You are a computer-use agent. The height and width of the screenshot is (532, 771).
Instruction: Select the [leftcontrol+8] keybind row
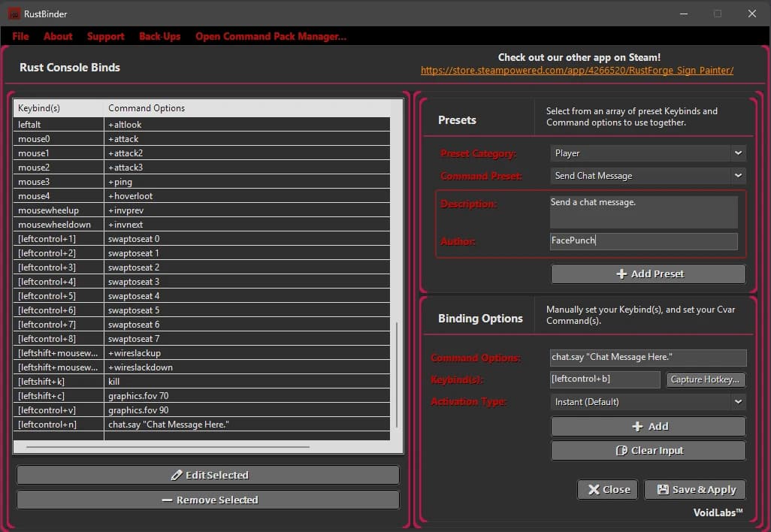pyautogui.click(x=201, y=338)
